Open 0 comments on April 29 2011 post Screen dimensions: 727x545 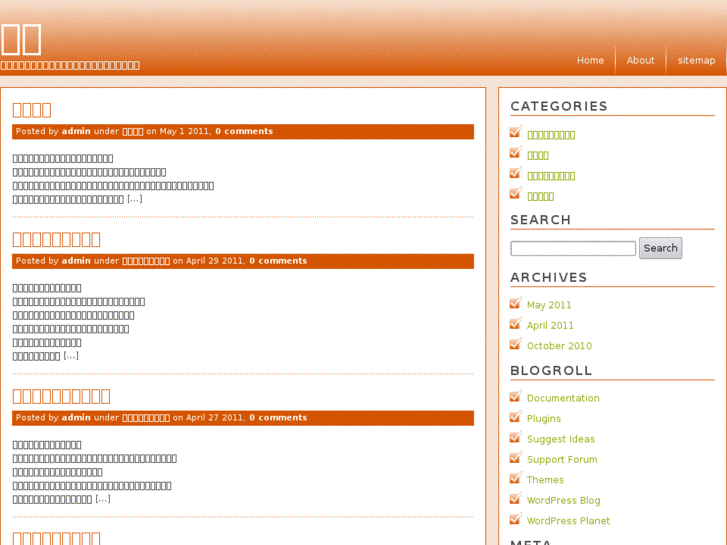pyautogui.click(x=278, y=261)
